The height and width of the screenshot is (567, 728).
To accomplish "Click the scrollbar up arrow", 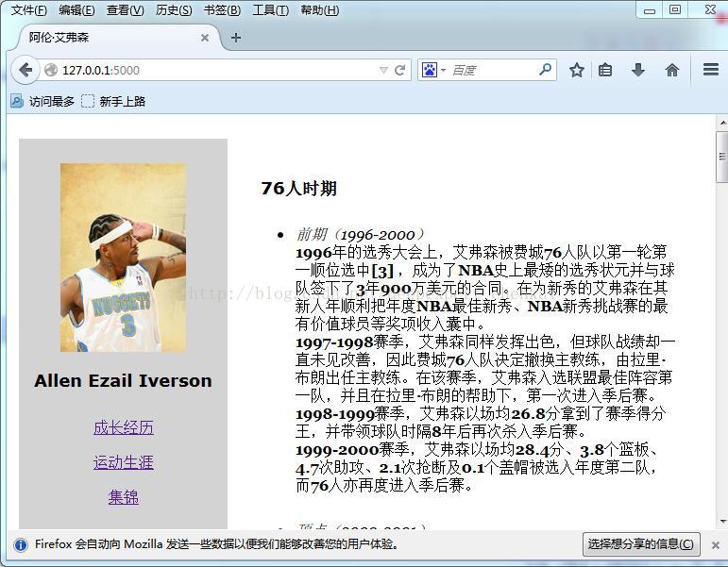I will pyautogui.click(x=722, y=123).
